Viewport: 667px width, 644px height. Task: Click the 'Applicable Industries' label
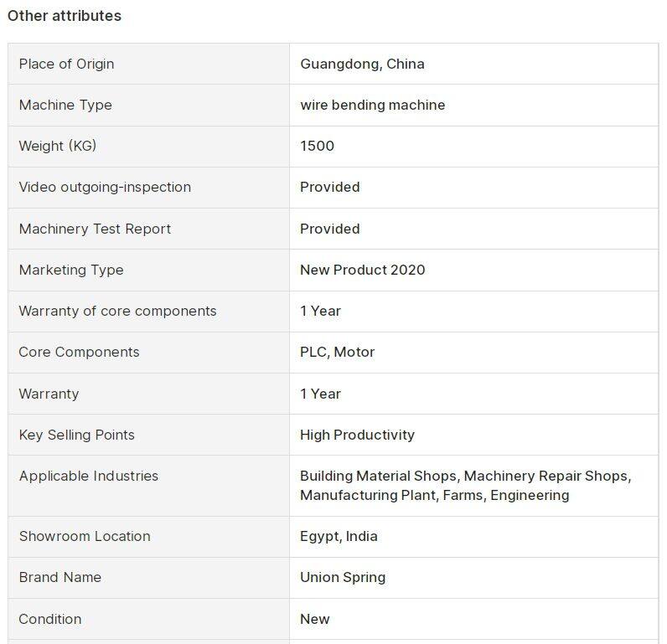[88, 476]
